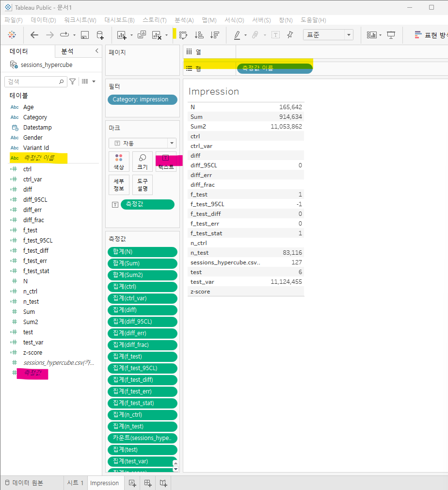Select the Datestamp field
This screenshot has height=490, width=448.
coord(37,128)
